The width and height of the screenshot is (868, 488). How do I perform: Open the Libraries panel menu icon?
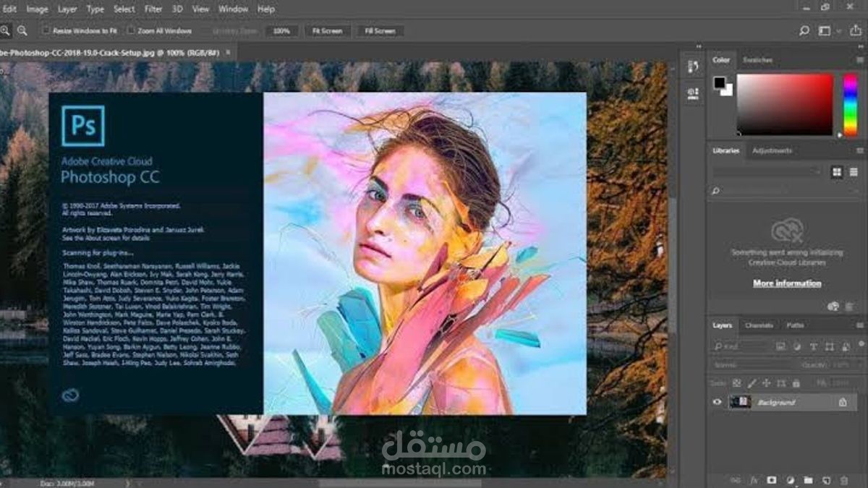click(859, 150)
